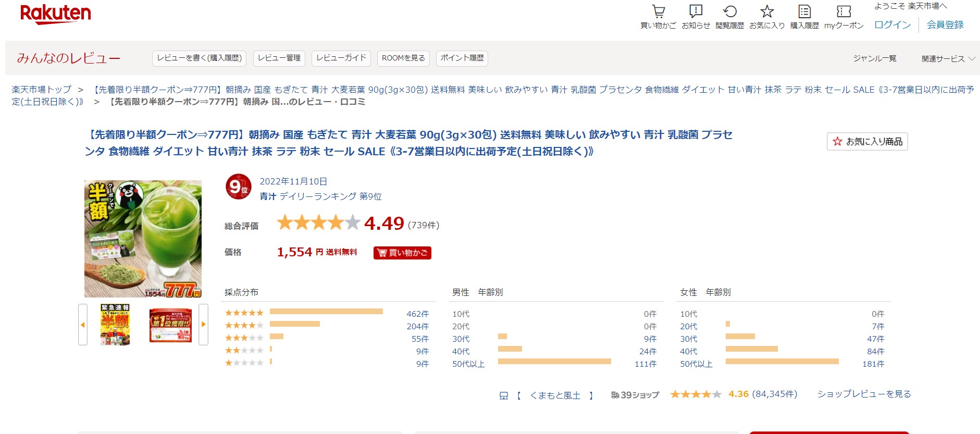
Task: Filter reviews by 4-star rating row
Action: pos(327,326)
